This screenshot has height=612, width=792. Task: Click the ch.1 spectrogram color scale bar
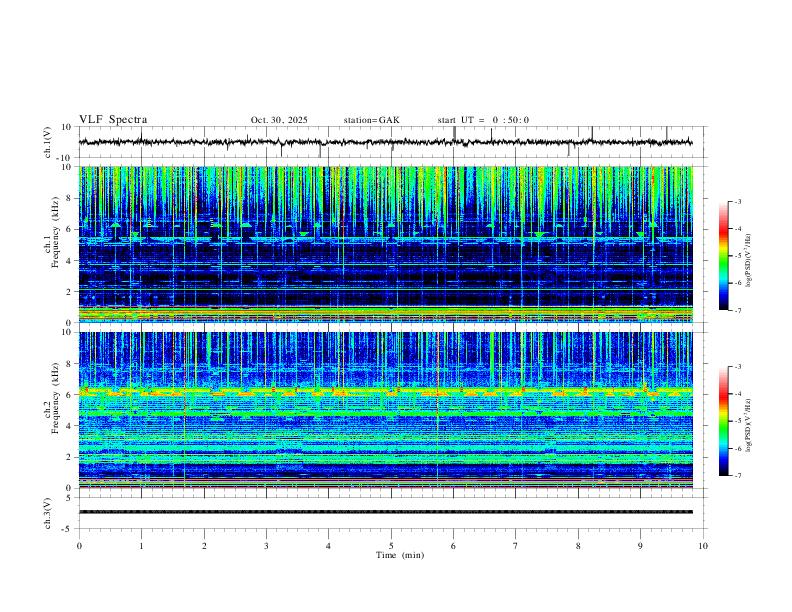pos(724,256)
